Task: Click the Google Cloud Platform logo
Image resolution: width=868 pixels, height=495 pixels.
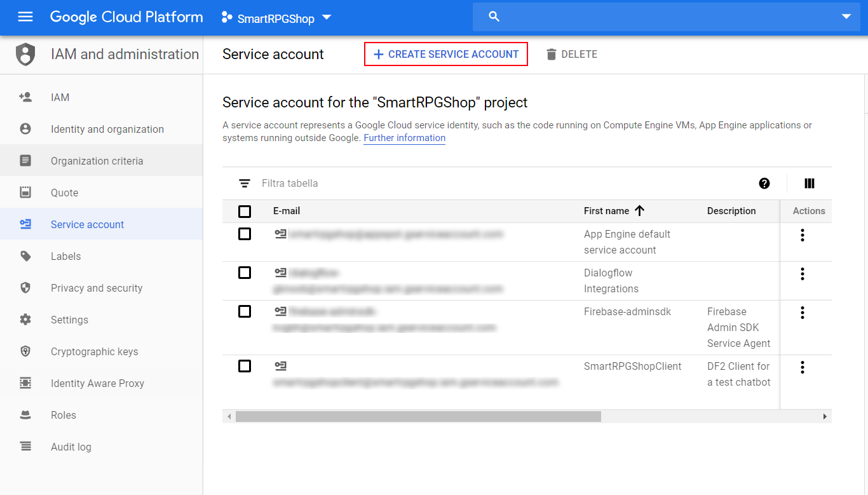Action: pos(126,17)
